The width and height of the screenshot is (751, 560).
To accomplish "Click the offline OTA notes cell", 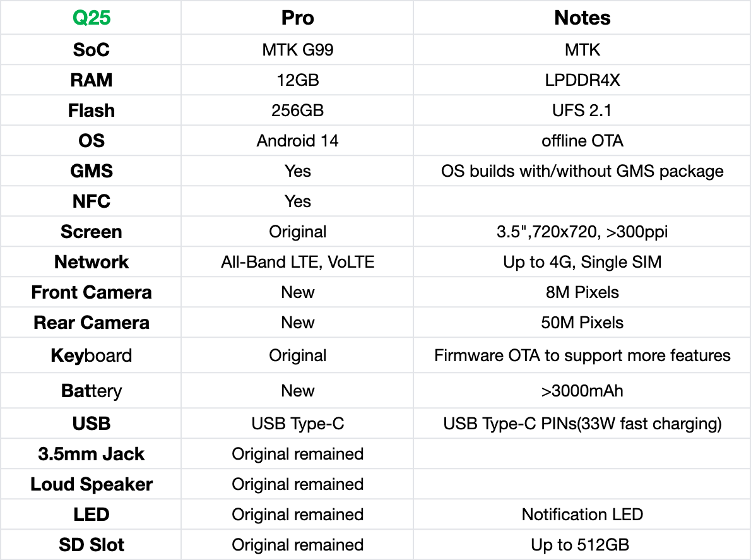I will coord(582,141).
